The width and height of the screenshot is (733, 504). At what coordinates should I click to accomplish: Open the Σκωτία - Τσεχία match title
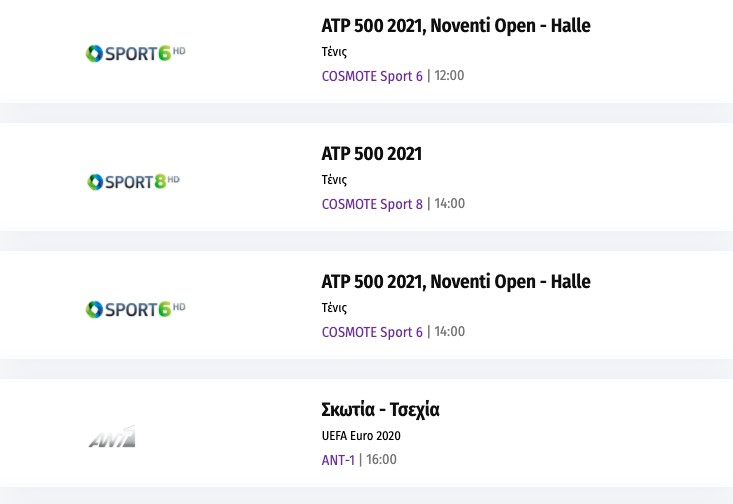[x=380, y=410]
